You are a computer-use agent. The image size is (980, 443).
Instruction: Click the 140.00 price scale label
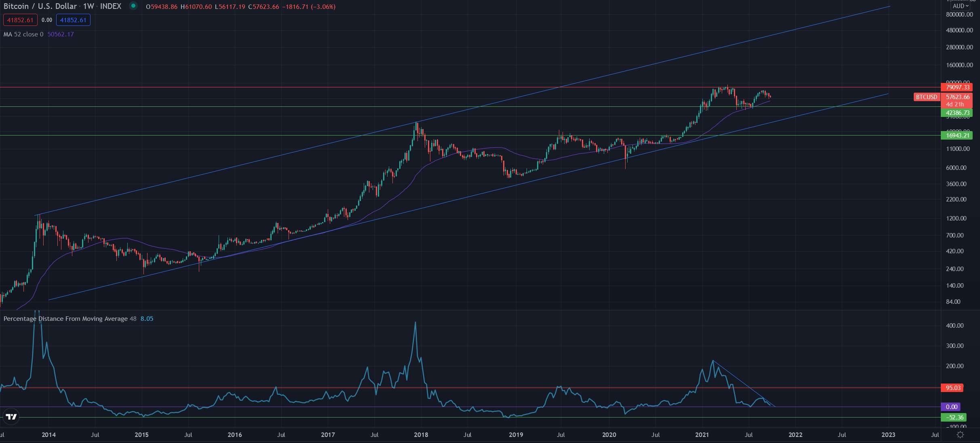pos(955,286)
